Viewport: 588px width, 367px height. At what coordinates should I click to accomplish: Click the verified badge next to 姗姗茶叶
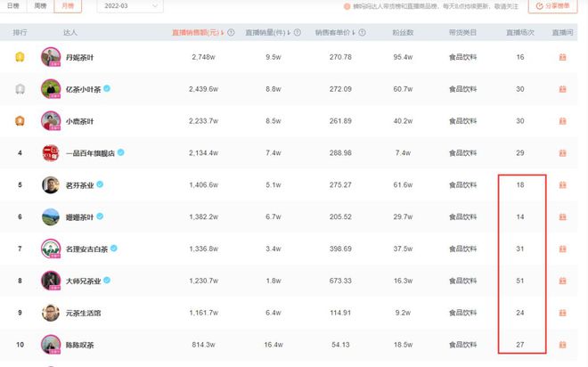tap(100, 216)
